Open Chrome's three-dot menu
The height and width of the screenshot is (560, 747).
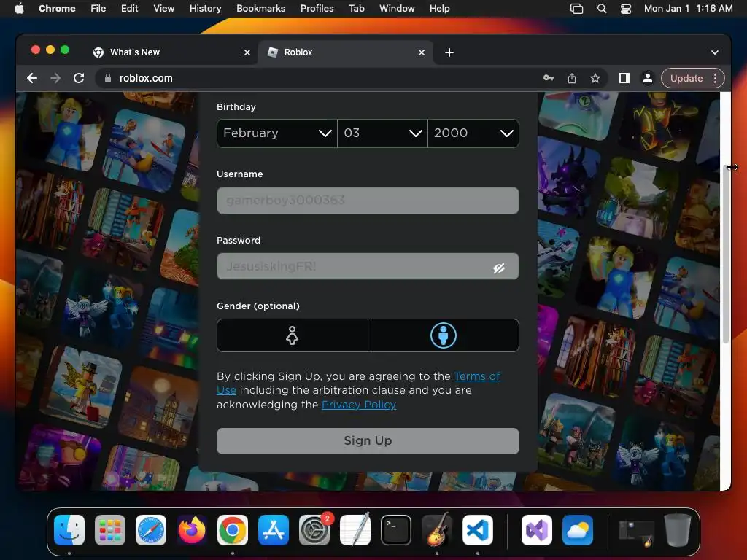pyautogui.click(x=715, y=78)
